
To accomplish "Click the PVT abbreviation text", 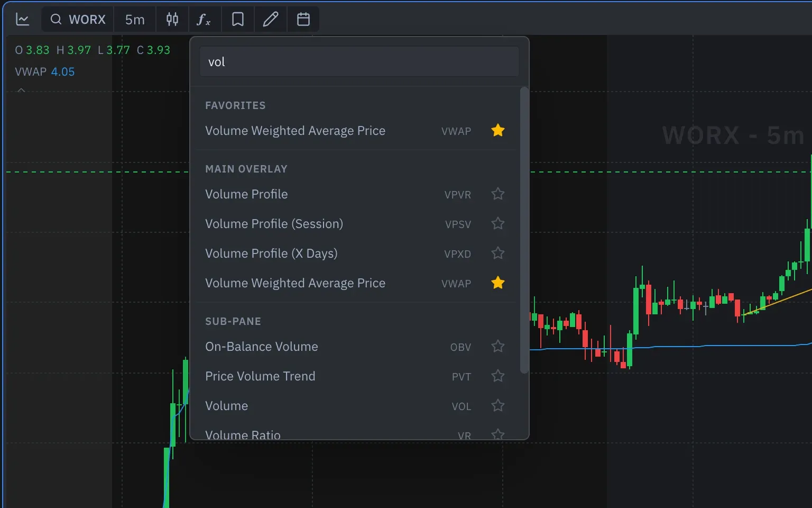I will pos(462,377).
